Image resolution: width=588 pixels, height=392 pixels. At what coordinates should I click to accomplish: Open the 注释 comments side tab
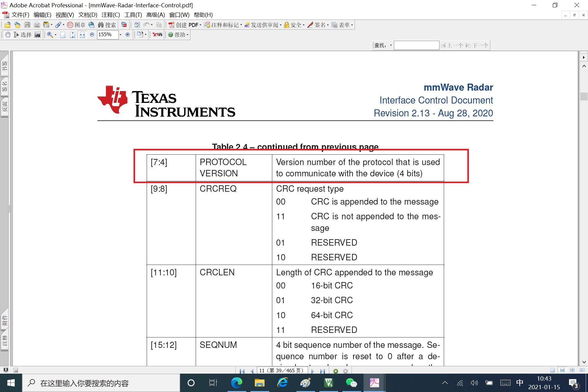[5, 340]
